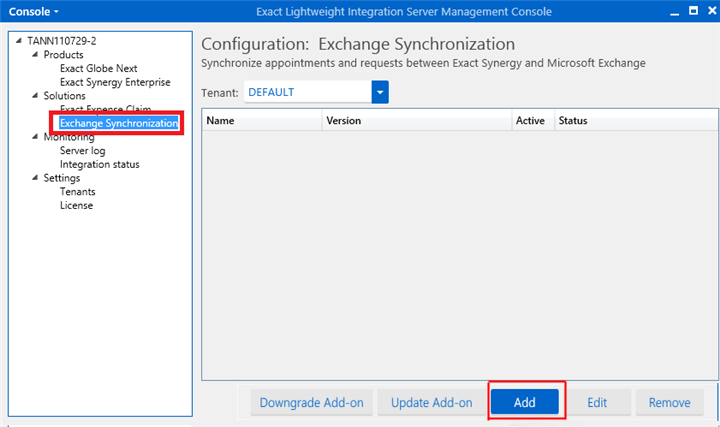Click the Add button

coord(525,402)
